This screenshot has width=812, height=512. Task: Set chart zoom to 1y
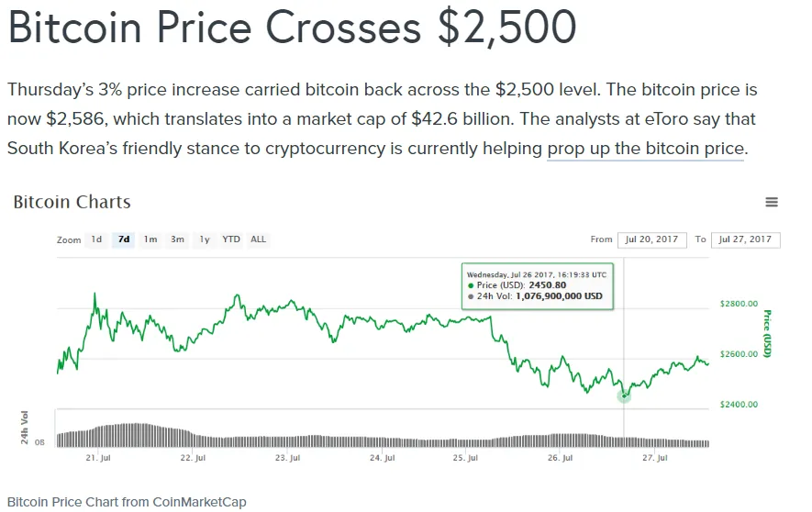205,239
